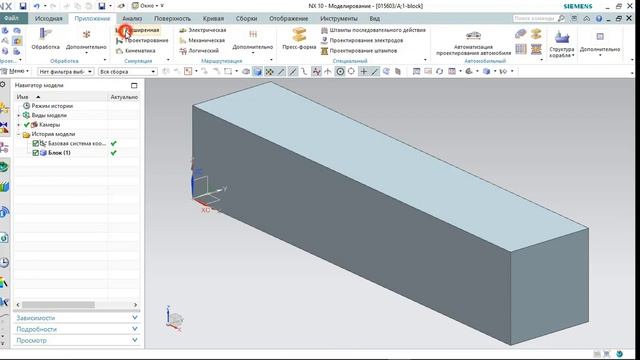Toggle the highlighted blue cube selection icon

[257, 71]
